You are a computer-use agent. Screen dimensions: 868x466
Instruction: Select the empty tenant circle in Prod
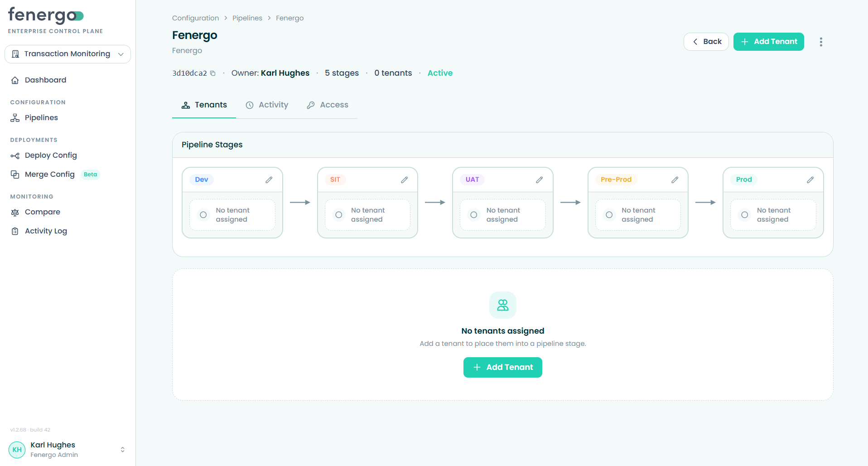(744, 215)
